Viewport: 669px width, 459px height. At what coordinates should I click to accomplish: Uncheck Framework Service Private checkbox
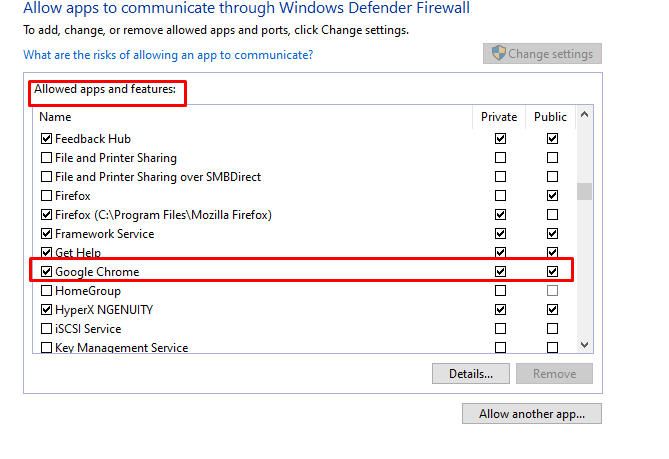500,234
